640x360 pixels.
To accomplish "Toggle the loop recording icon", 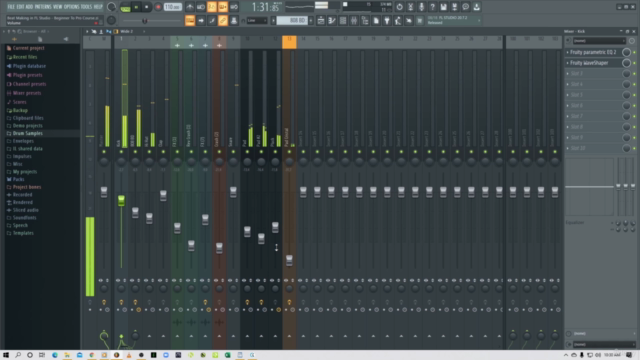I will 234,7.
